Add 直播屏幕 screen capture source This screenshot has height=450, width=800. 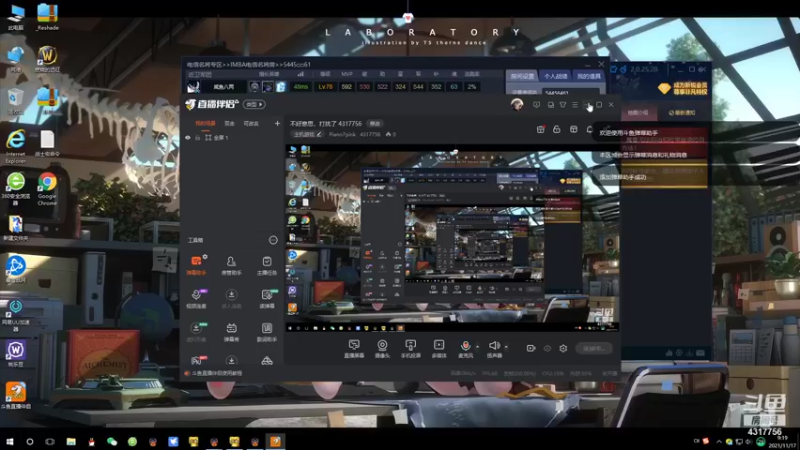(354, 348)
